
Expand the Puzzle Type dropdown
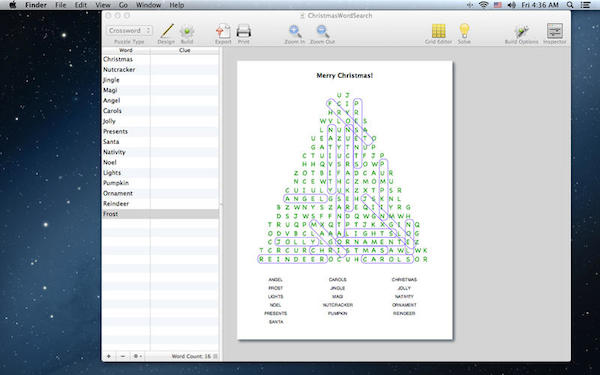(x=129, y=30)
